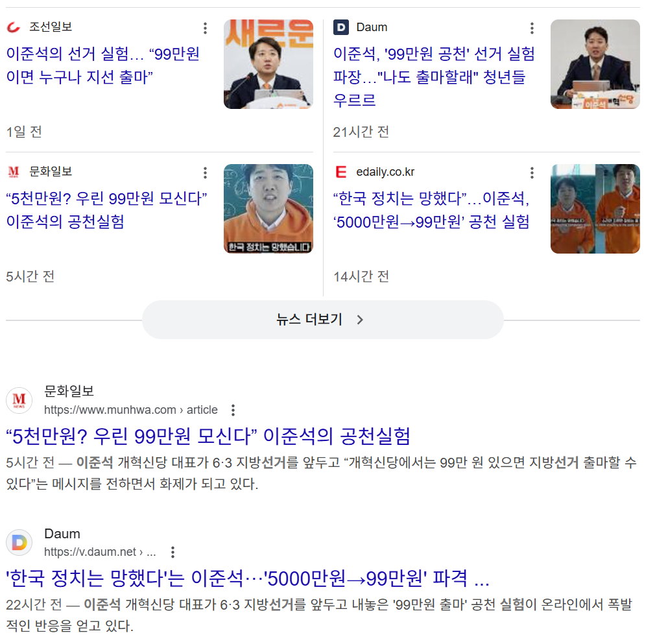
Task: Click the 조선일보 logo icon on the news card
Action: coord(14,27)
